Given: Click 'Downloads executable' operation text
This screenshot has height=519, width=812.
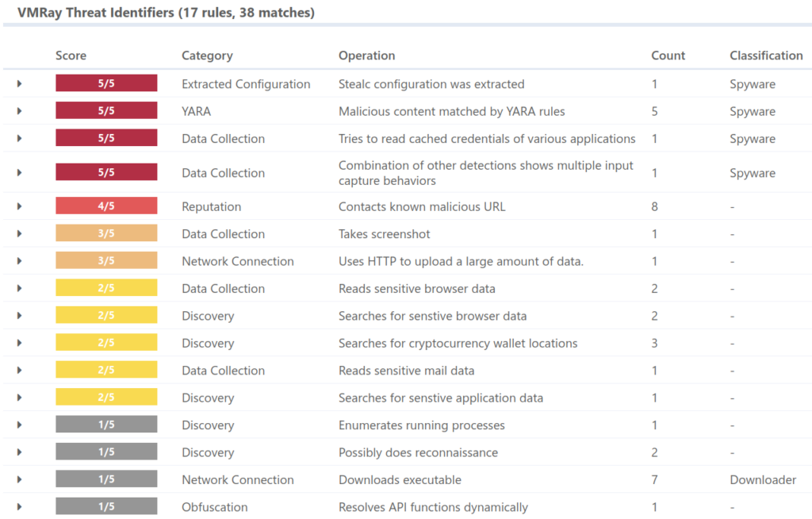Looking at the screenshot, I should pos(400,480).
